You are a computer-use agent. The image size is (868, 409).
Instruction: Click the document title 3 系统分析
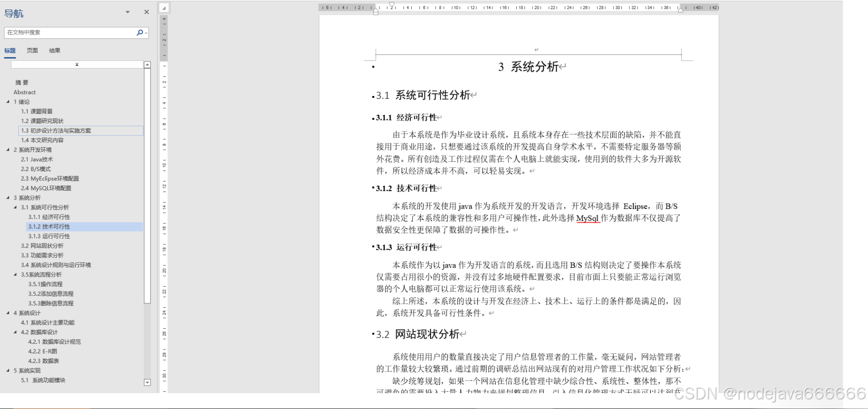click(528, 67)
